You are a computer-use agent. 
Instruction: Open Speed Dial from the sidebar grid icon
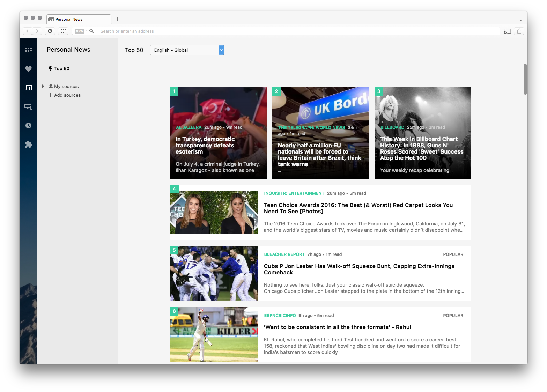pos(28,50)
